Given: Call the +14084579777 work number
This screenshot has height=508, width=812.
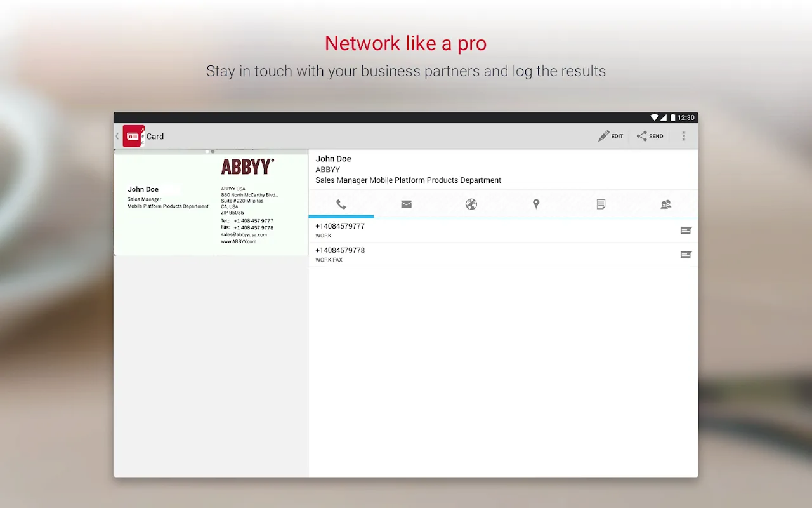Looking at the screenshot, I should (503, 231).
